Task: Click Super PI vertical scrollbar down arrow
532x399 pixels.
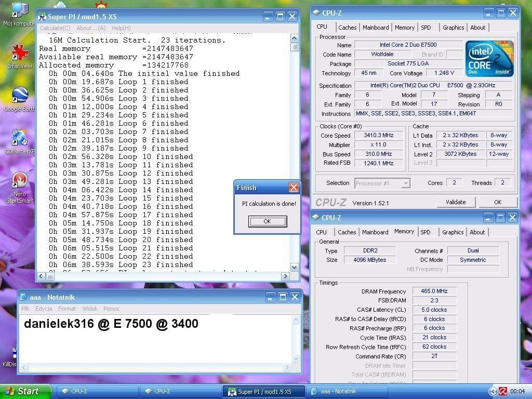Action: click(295, 268)
